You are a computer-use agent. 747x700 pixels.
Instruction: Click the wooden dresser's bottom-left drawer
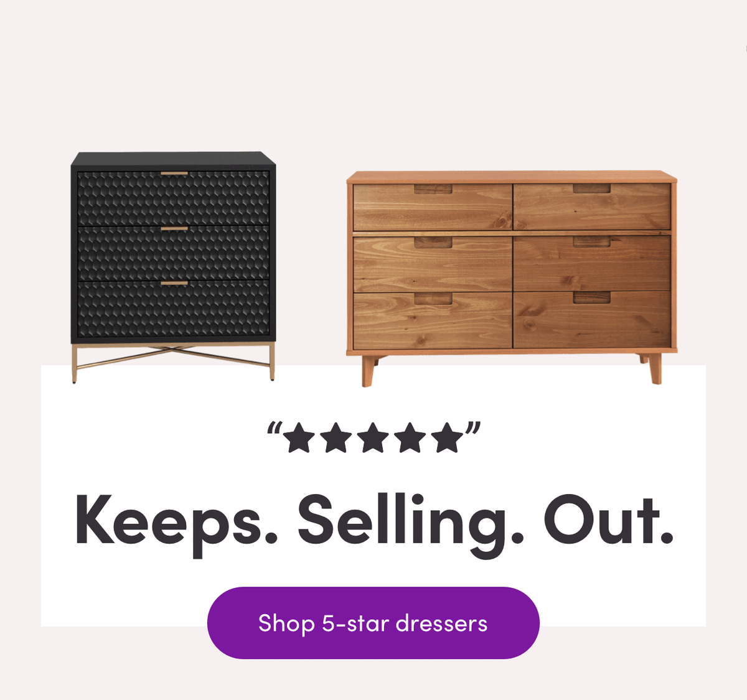(432, 320)
